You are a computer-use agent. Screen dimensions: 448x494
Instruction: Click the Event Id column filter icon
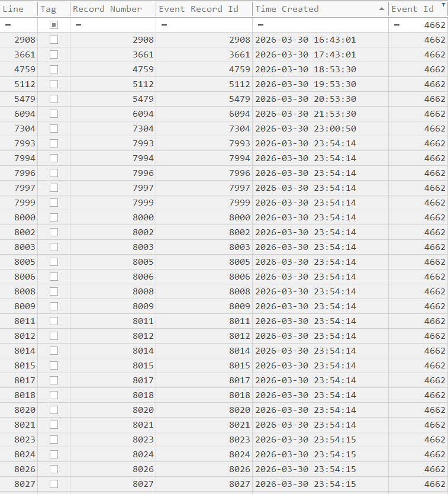444,4
